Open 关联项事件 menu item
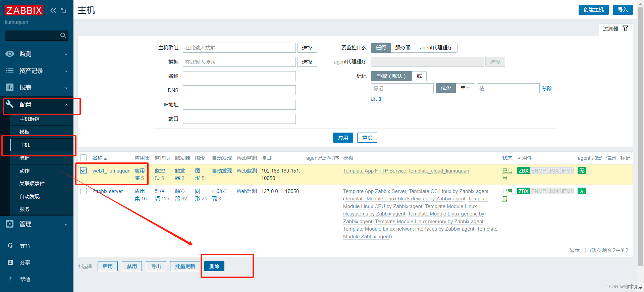 (x=42, y=184)
